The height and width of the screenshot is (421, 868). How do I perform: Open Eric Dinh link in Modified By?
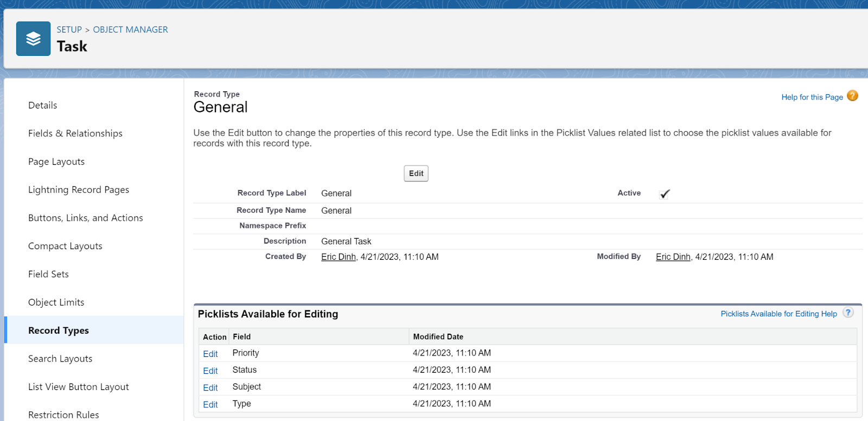pos(673,257)
